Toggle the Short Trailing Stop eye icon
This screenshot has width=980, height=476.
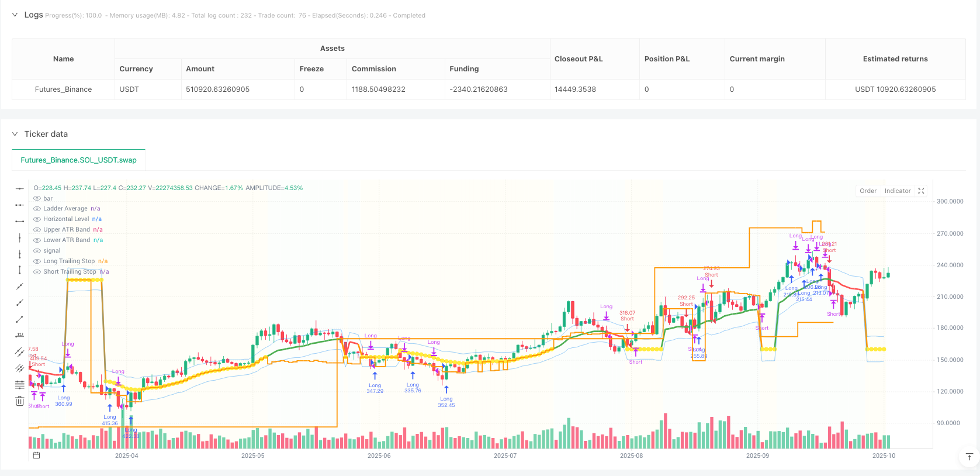click(x=37, y=272)
